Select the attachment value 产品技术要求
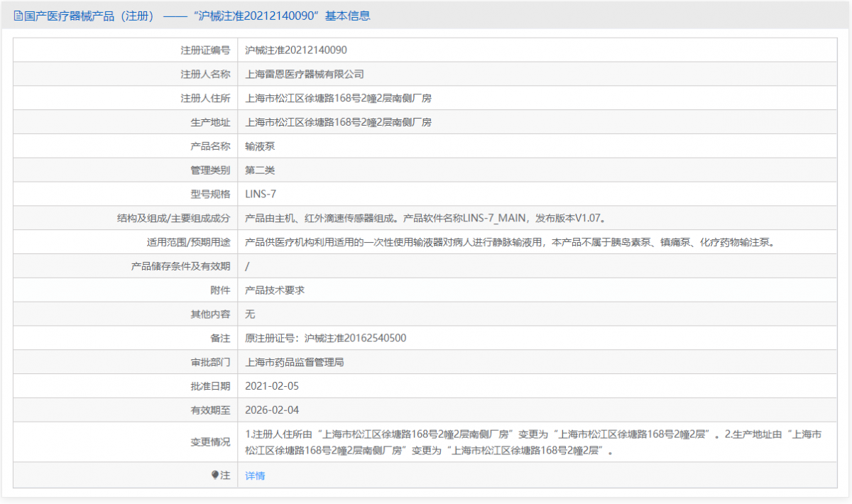 pos(275,290)
